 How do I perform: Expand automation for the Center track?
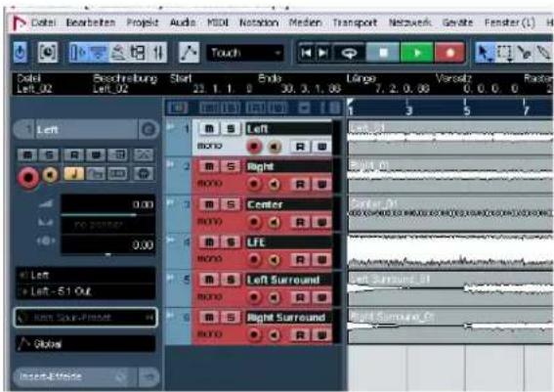click(171, 201)
